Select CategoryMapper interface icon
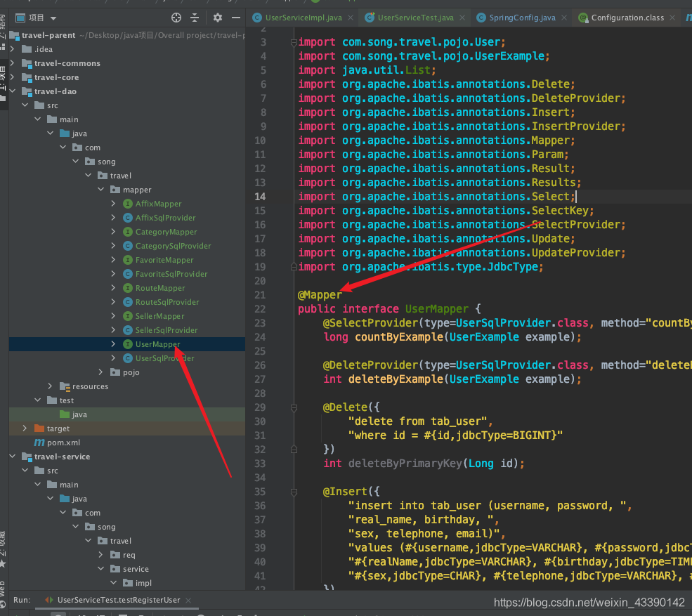Screen dimensions: 692x616 pos(128,232)
